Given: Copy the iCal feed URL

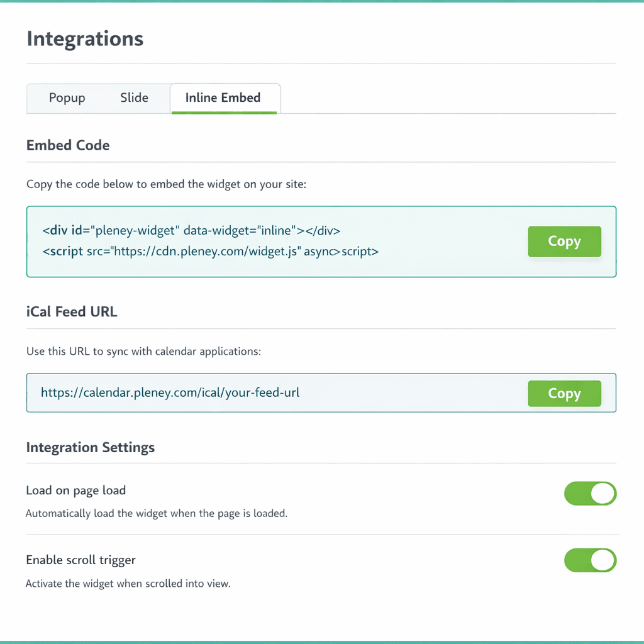Looking at the screenshot, I should [x=564, y=394].
